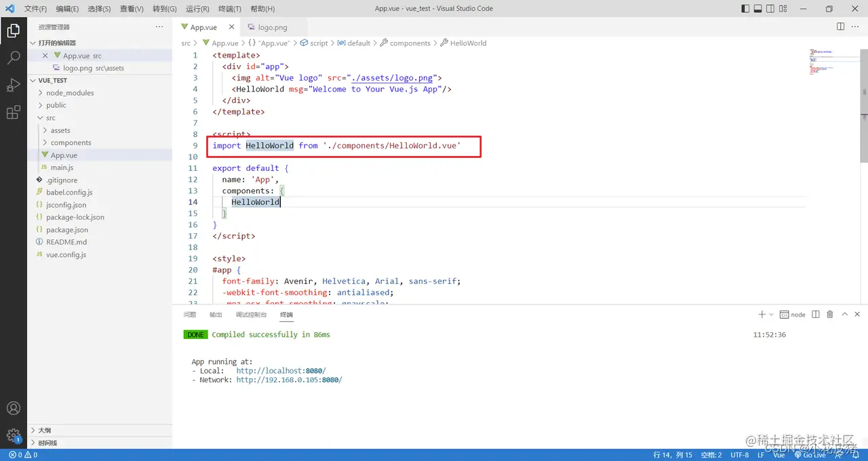The width and height of the screenshot is (868, 461).
Task: Open README.md in file tree
Action: pos(100,242)
